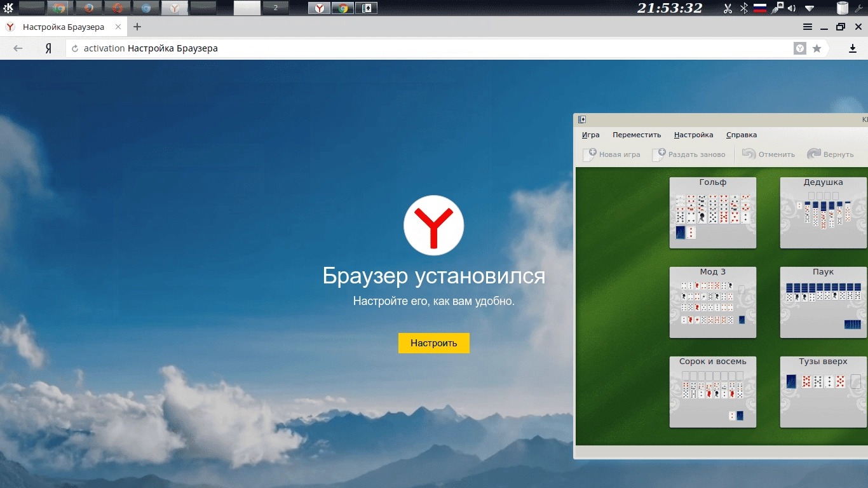Choose the Дедушка solitaire game preview
Viewport: 868px width, 488px height.
coord(824,212)
